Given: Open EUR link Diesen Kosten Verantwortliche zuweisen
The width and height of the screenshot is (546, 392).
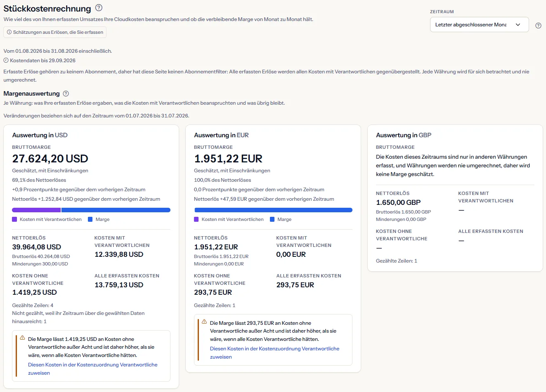Looking at the screenshot, I should pyautogui.click(x=274, y=353).
